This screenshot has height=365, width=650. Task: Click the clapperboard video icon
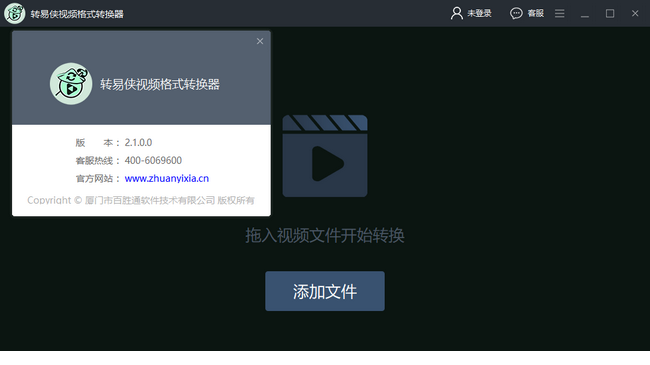[325, 156]
